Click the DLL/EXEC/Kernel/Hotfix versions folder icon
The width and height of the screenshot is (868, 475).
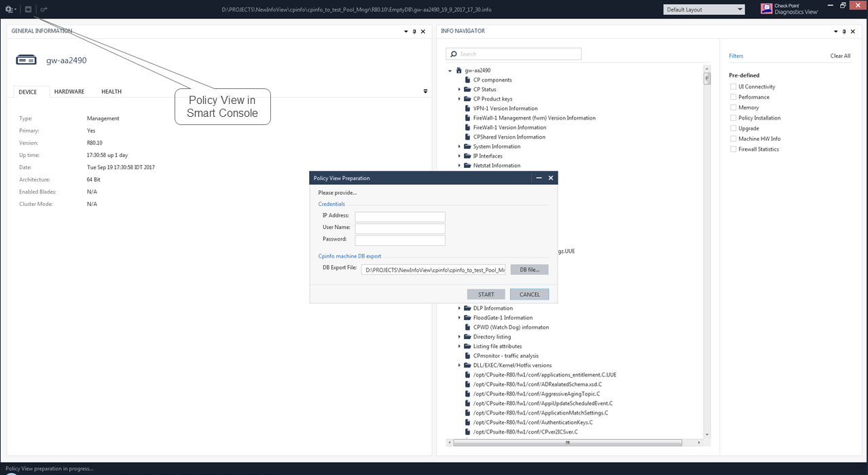coord(467,365)
